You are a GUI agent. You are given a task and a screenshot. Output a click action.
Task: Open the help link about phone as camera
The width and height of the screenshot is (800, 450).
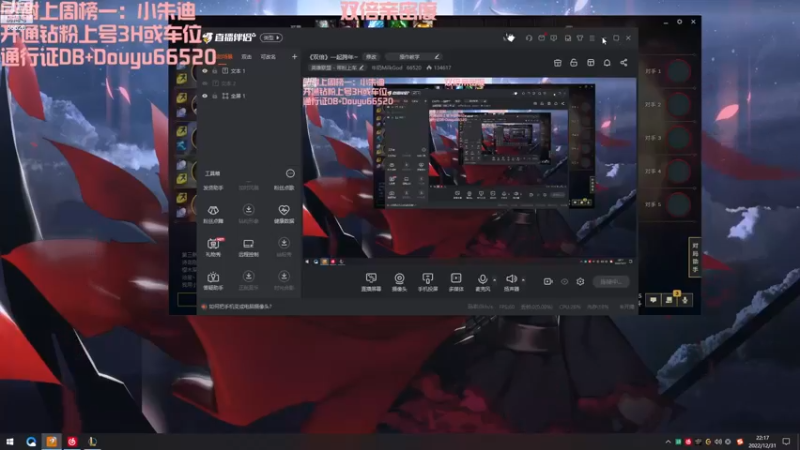[x=240, y=307]
